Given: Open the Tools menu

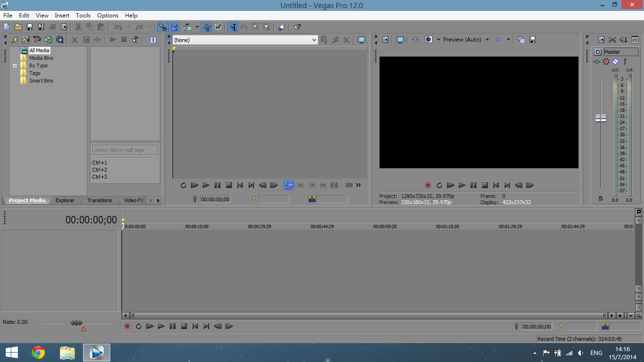Looking at the screenshot, I should coord(83,16).
